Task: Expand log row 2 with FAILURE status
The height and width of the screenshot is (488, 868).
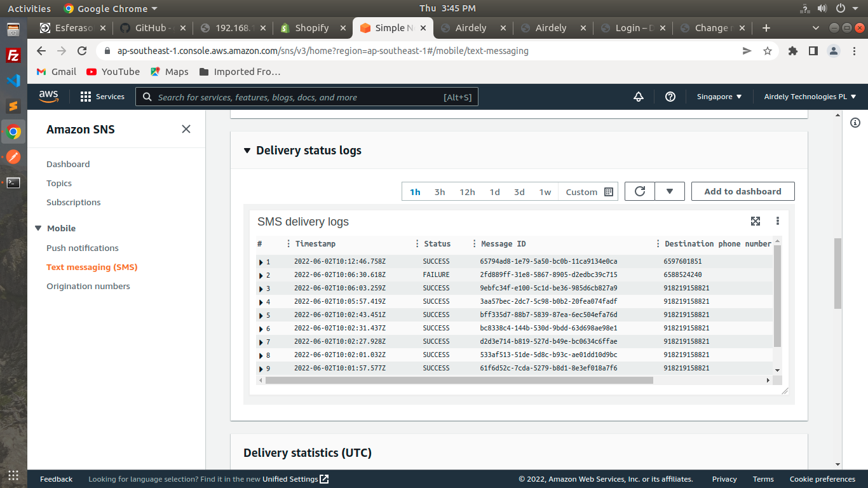Action: [x=261, y=275]
